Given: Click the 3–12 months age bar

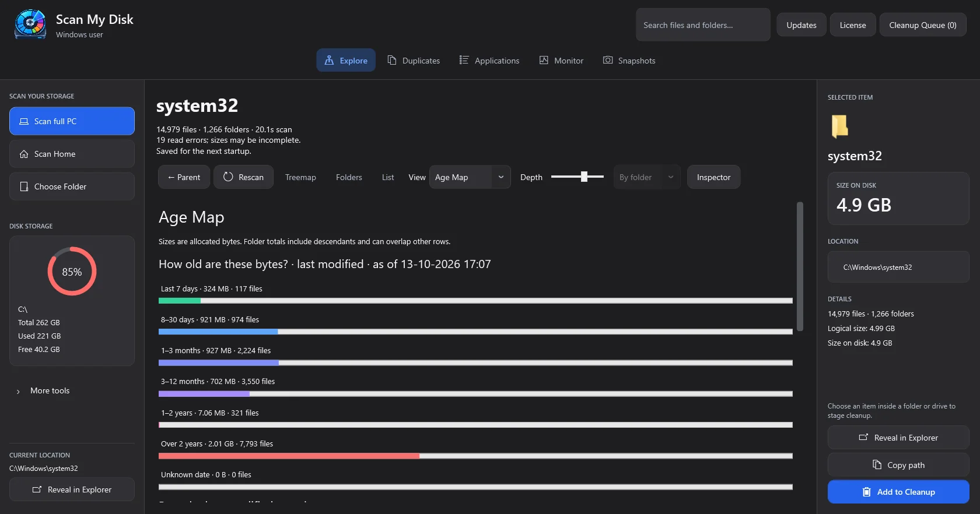Looking at the screenshot, I should tap(475, 394).
